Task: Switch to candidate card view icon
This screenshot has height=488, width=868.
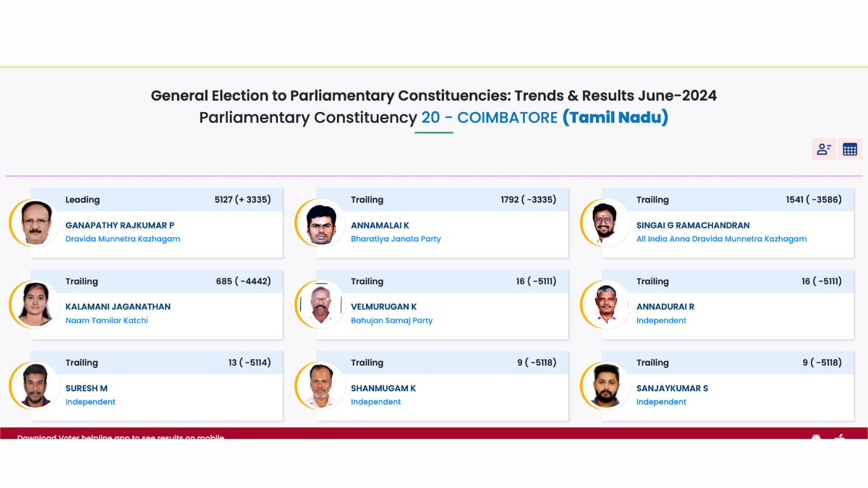Action: [823, 150]
